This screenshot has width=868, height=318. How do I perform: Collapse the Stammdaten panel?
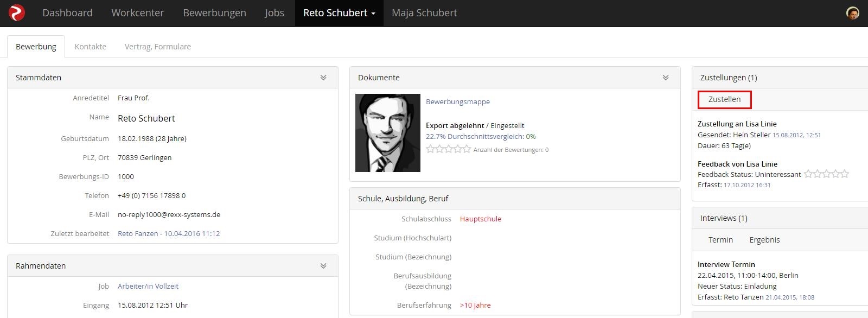(x=323, y=78)
